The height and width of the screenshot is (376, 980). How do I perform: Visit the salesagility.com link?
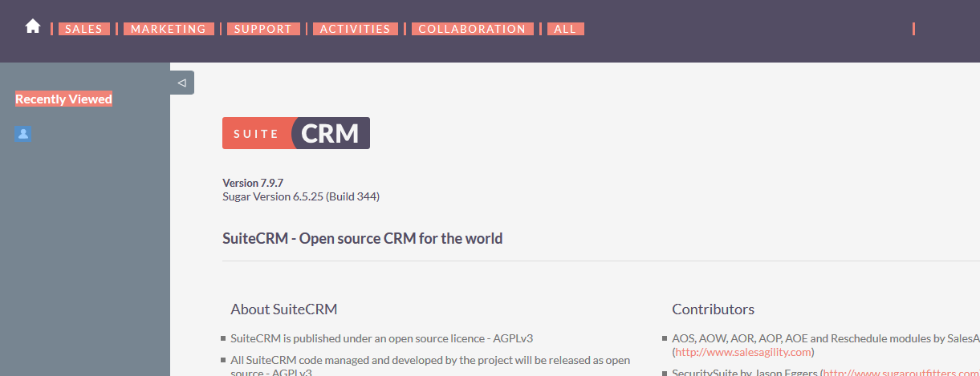coord(743,352)
